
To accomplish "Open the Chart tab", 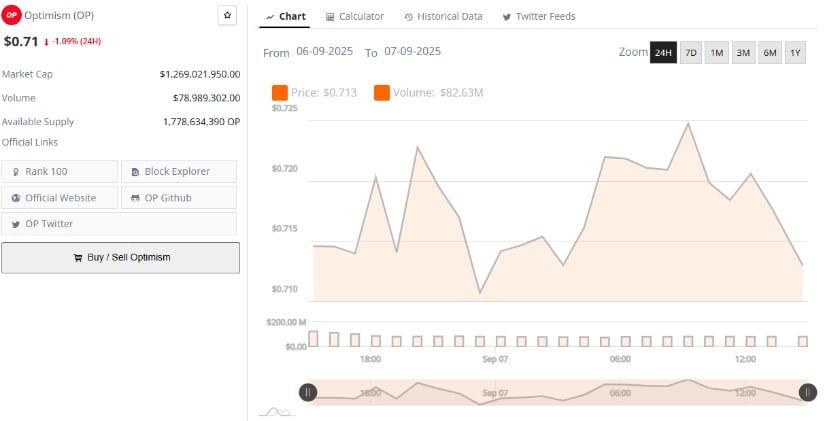I will [286, 16].
